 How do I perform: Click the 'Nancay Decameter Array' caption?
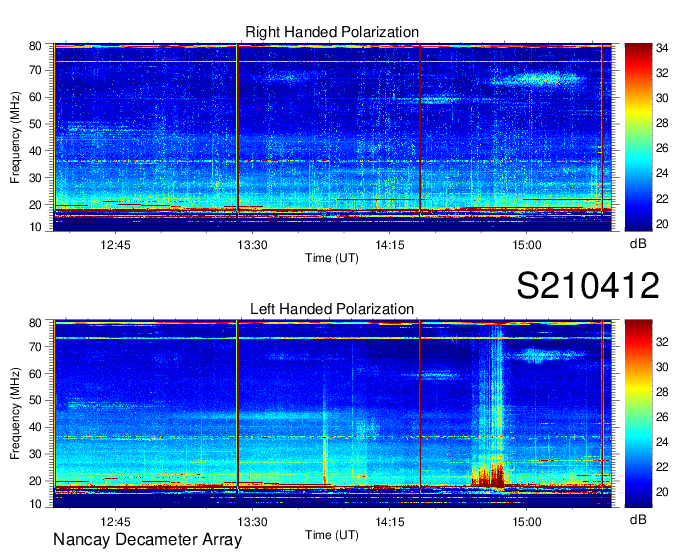pos(147,540)
